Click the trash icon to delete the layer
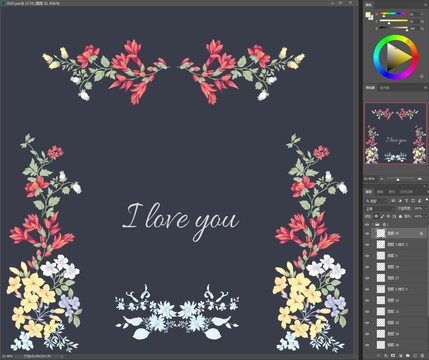429x360 pixels. 422,356
